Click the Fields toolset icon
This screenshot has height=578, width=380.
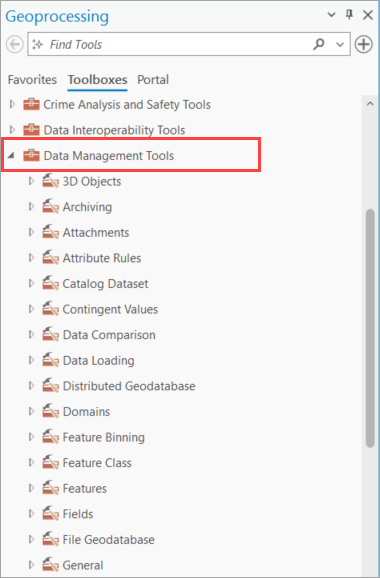pos(50,514)
